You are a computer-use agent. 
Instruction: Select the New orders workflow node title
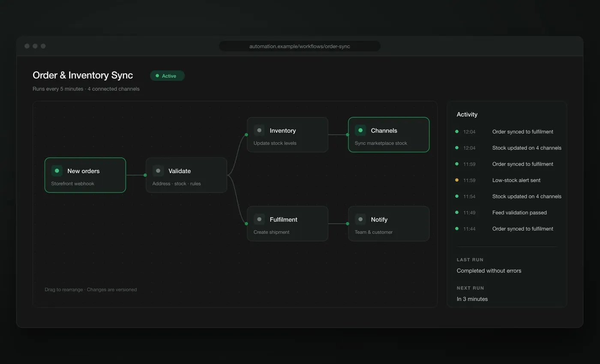tap(84, 171)
